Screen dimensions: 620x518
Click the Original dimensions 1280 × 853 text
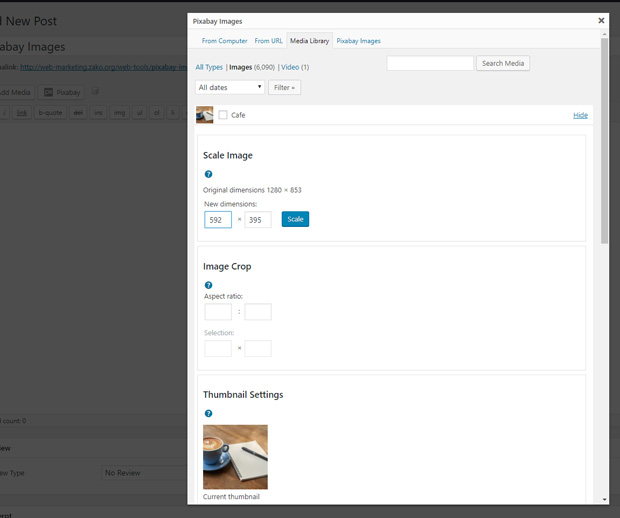[252, 190]
